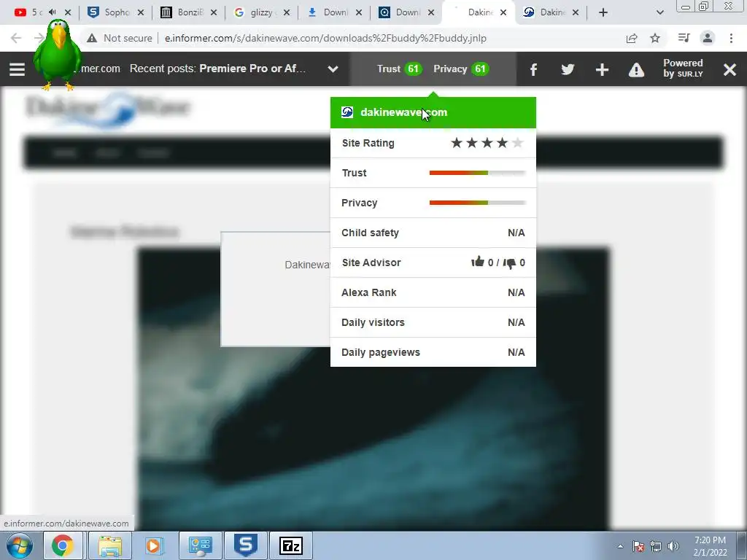The width and height of the screenshot is (747, 560).
Task: Click the green BonziBuddy parrot
Action: tap(57, 55)
